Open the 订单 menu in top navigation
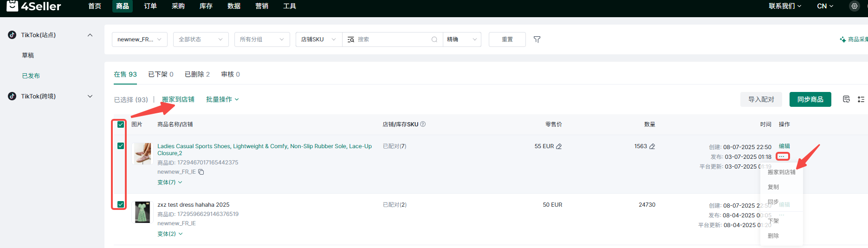 150,6
